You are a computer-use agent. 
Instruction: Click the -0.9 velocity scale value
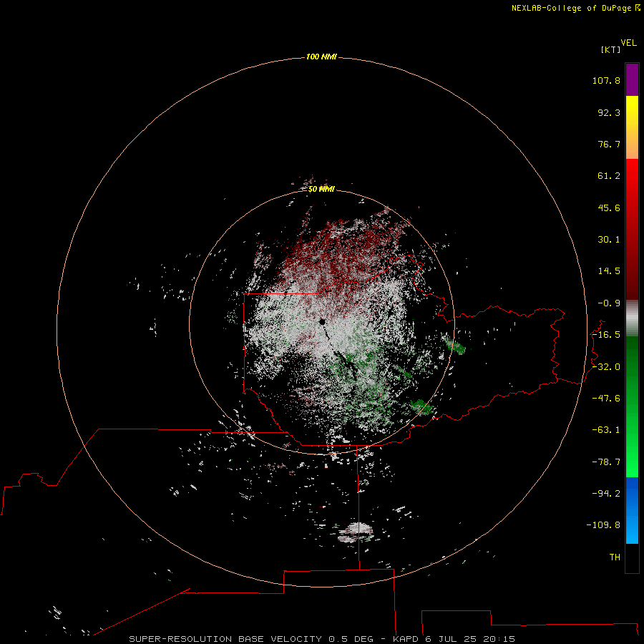[609, 303]
